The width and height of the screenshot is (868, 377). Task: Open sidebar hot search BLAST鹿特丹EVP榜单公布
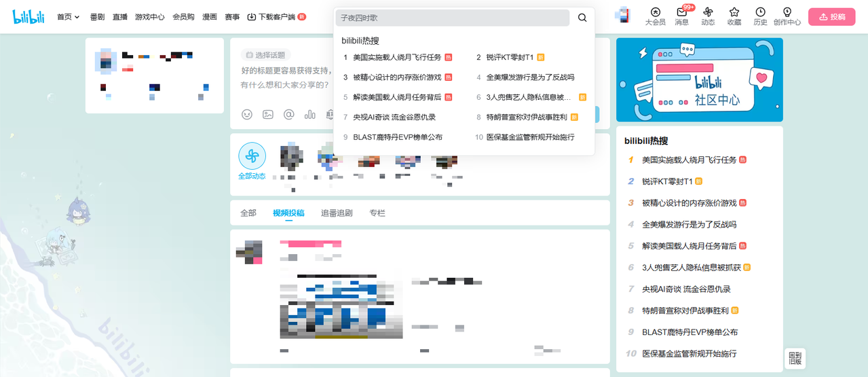coord(690,332)
